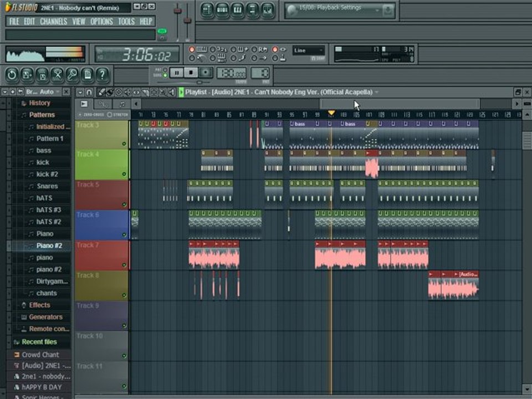
Task: Select the pencil Draw tool in Playlist
Action: click(x=101, y=93)
